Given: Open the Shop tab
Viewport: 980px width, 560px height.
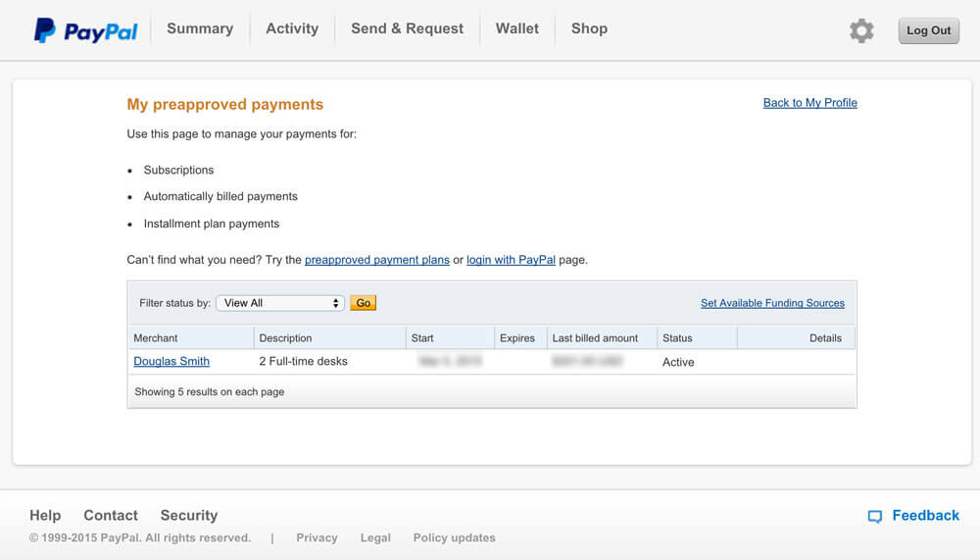Looking at the screenshot, I should [x=589, y=28].
